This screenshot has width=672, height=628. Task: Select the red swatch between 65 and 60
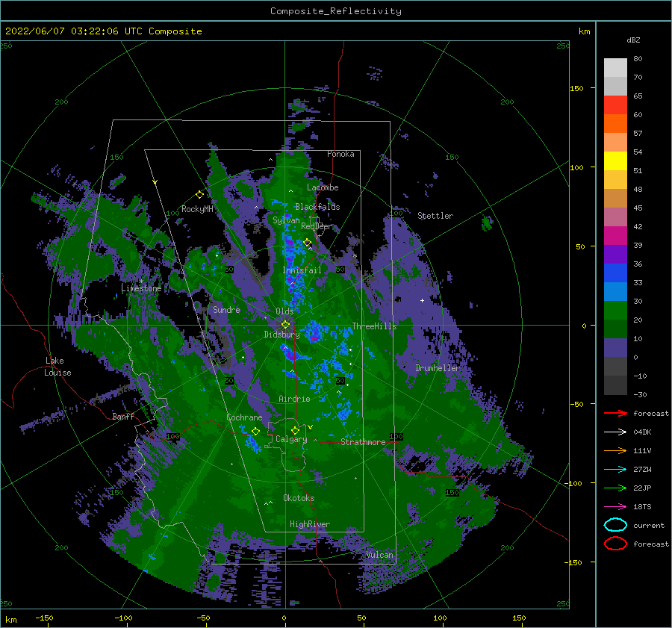tap(615, 105)
